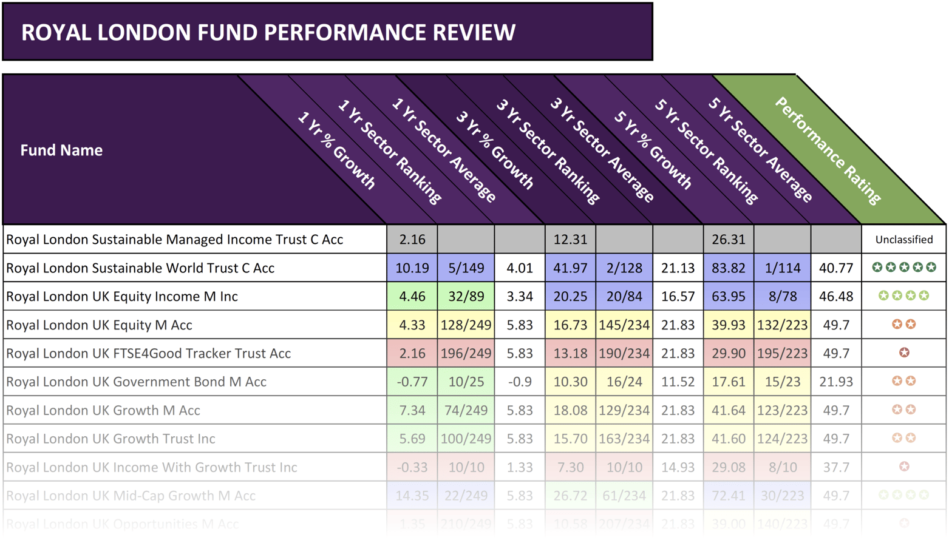This screenshot has width=949, height=560.
Task: Select Royal London UK Equity M Acc row name
Action: click(x=99, y=325)
